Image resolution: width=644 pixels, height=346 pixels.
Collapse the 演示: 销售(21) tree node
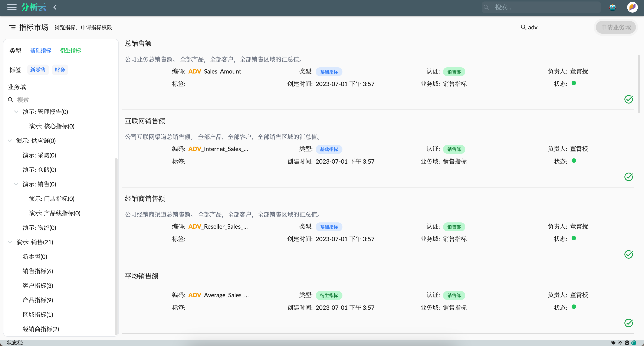10,242
